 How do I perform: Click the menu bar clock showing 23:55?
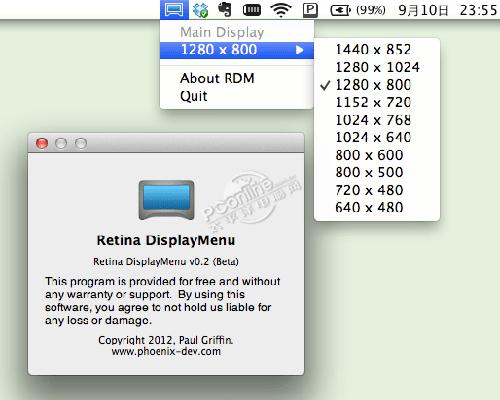pyautogui.click(x=478, y=10)
